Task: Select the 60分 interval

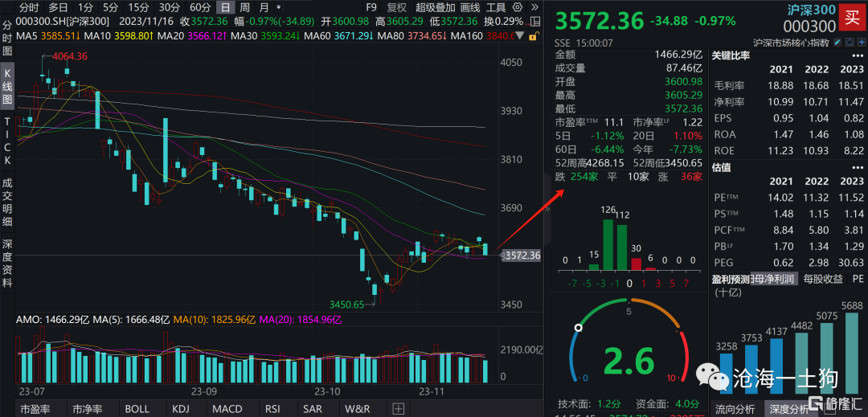Action: pos(200,7)
